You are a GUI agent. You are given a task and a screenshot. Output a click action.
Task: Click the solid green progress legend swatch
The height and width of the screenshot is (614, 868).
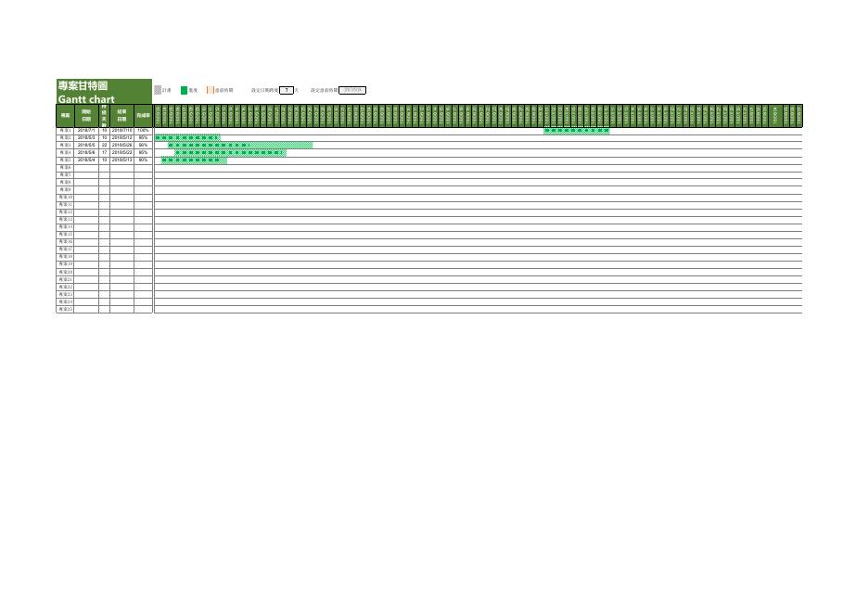[x=185, y=90]
